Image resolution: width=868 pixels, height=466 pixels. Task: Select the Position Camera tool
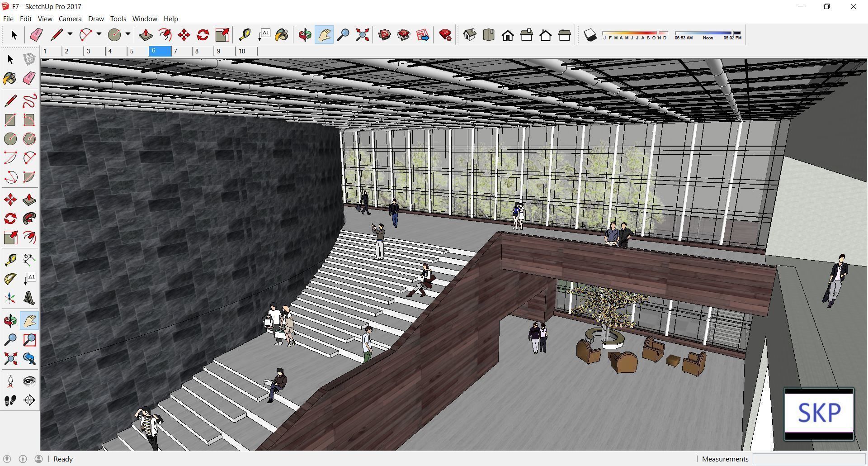pos(10,381)
